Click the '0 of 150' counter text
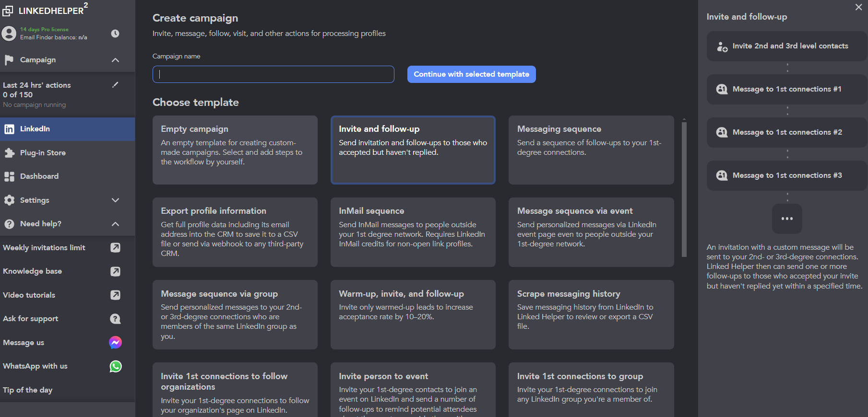 (x=18, y=95)
